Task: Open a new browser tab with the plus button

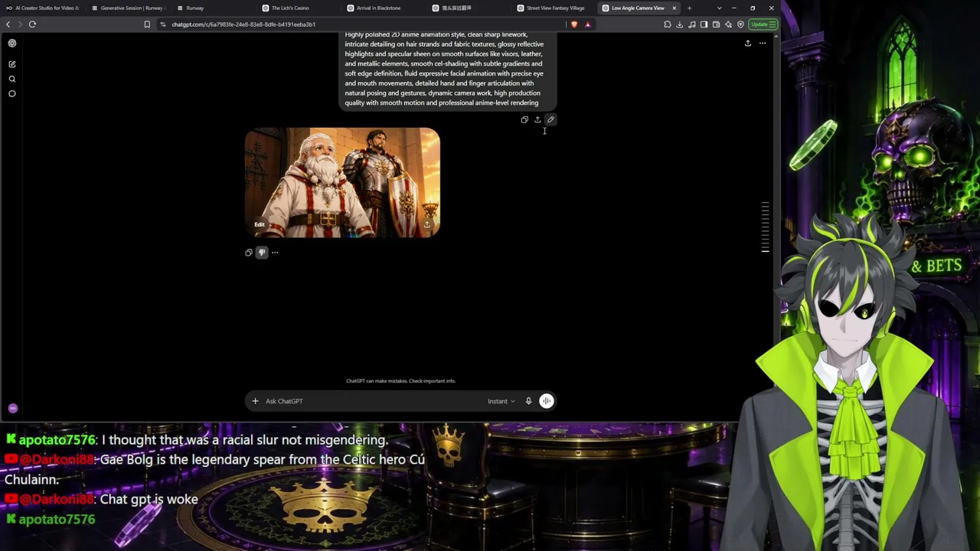Action: (x=689, y=8)
